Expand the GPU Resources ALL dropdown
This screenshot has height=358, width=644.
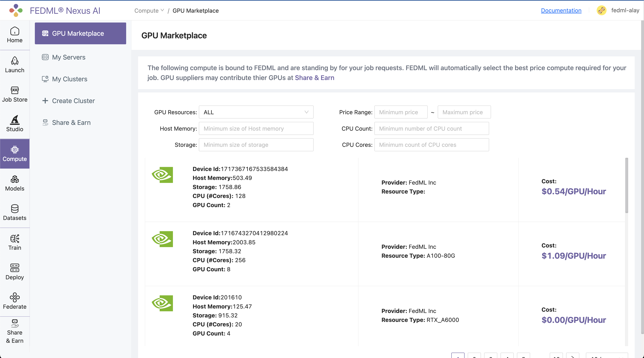[256, 112]
